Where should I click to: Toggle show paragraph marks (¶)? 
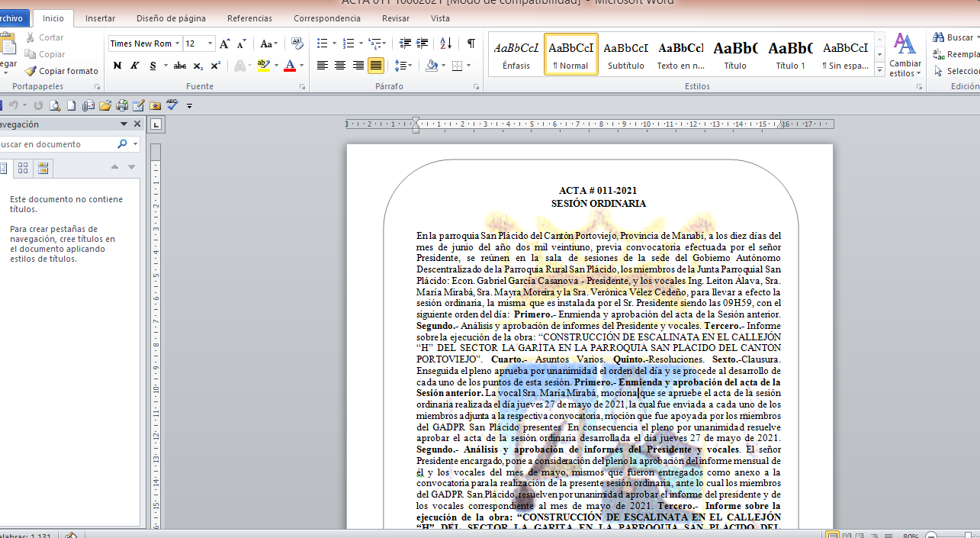471,43
